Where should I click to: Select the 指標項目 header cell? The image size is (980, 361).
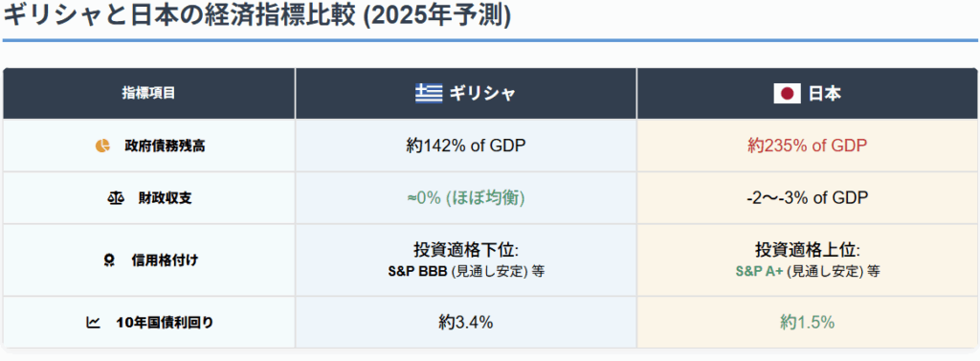[148, 94]
